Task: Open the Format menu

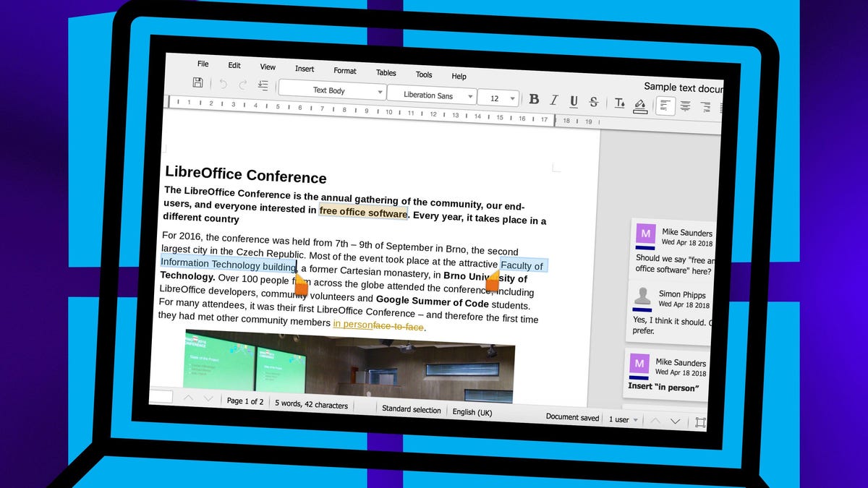Action: (345, 71)
